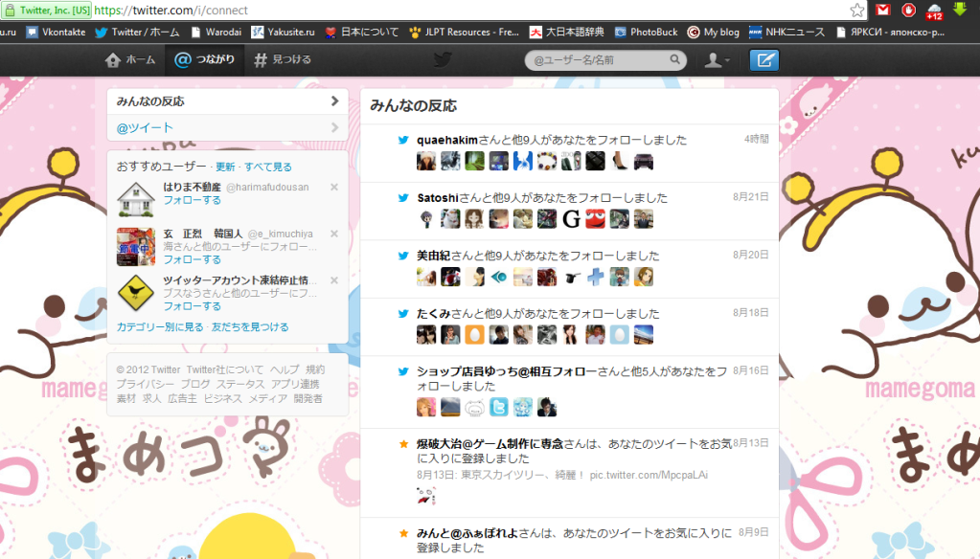Follow @e_kimuchiya via フォローする
This screenshot has height=559, width=980.
(x=192, y=259)
